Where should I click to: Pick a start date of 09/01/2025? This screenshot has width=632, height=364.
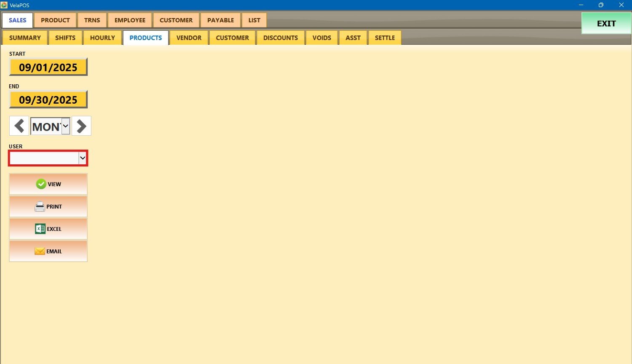tap(48, 67)
